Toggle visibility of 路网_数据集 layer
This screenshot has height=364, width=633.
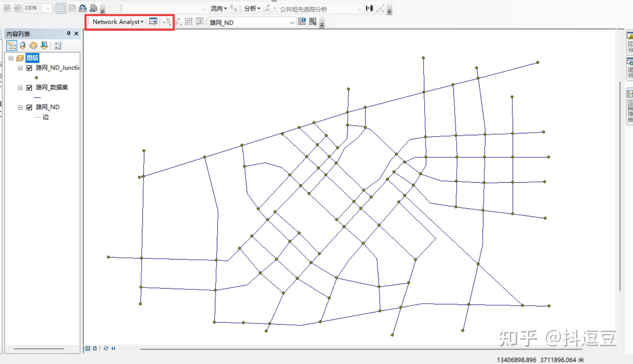coord(29,88)
